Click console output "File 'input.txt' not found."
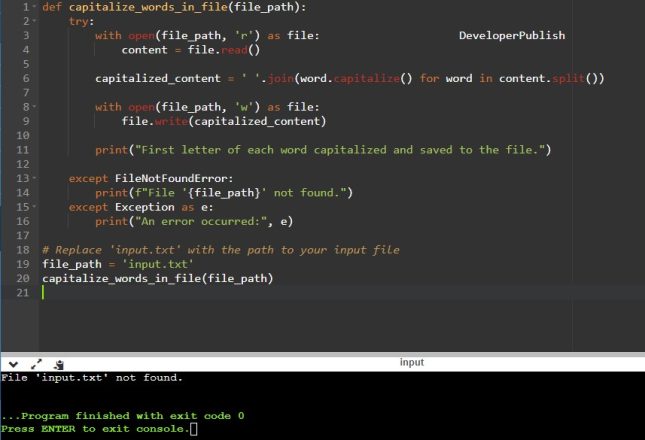 (92, 377)
